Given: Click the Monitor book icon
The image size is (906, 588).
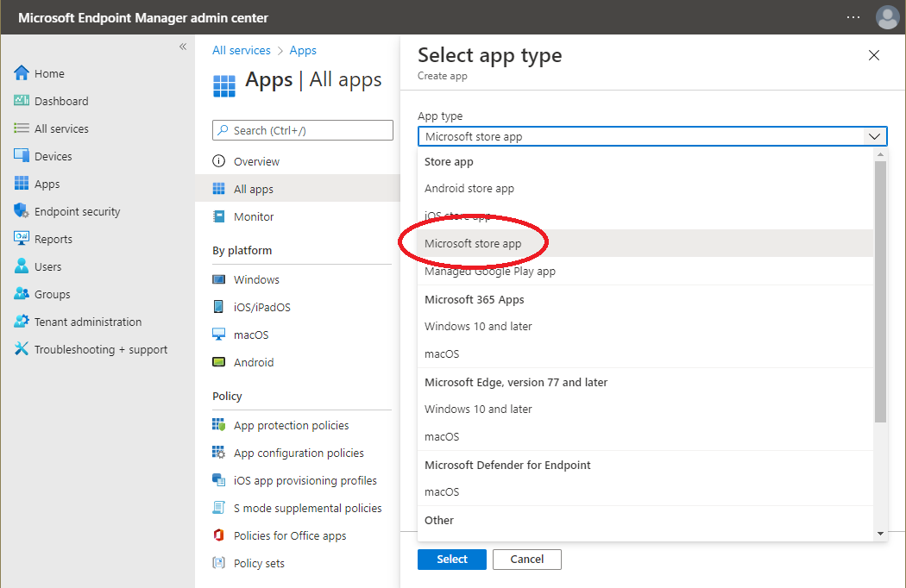Looking at the screenshot, I should pos(219,216).
